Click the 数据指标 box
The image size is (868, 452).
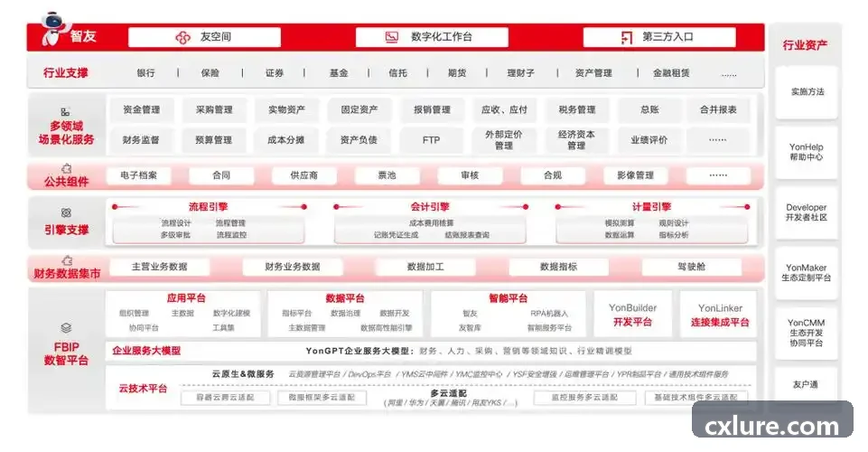point(558,267)
